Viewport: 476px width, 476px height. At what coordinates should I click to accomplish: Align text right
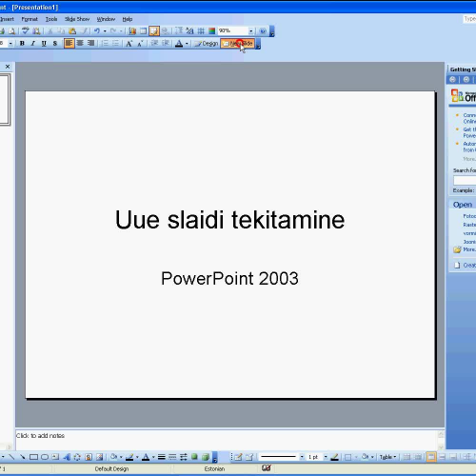tap(90, 43)
